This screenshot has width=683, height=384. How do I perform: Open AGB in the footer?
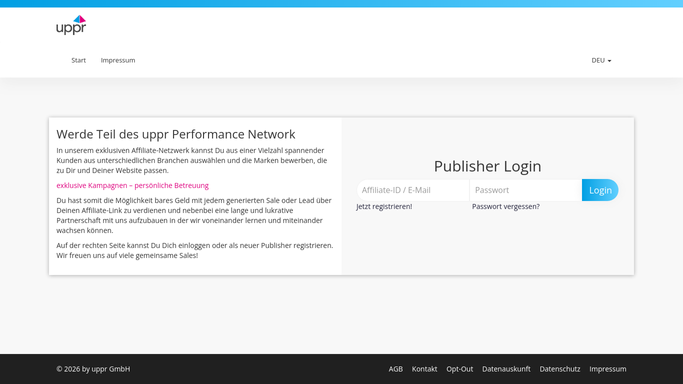tap(396, 369)
